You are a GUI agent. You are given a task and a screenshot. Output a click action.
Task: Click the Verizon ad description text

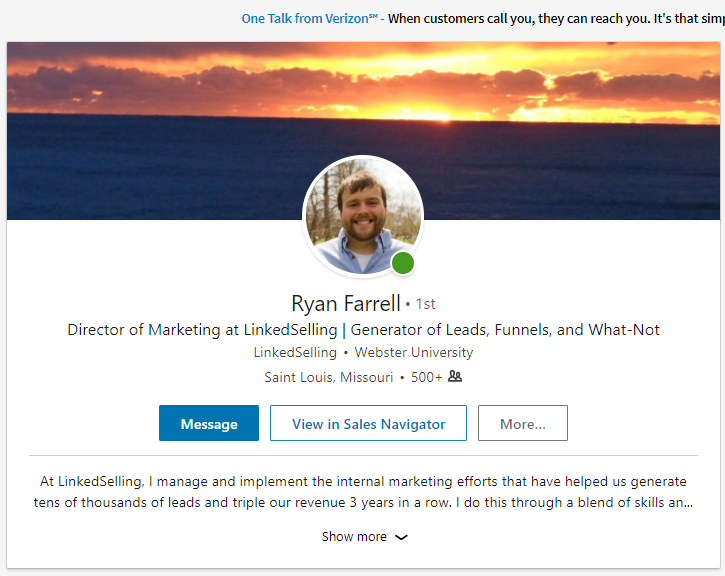pos(555,18)
